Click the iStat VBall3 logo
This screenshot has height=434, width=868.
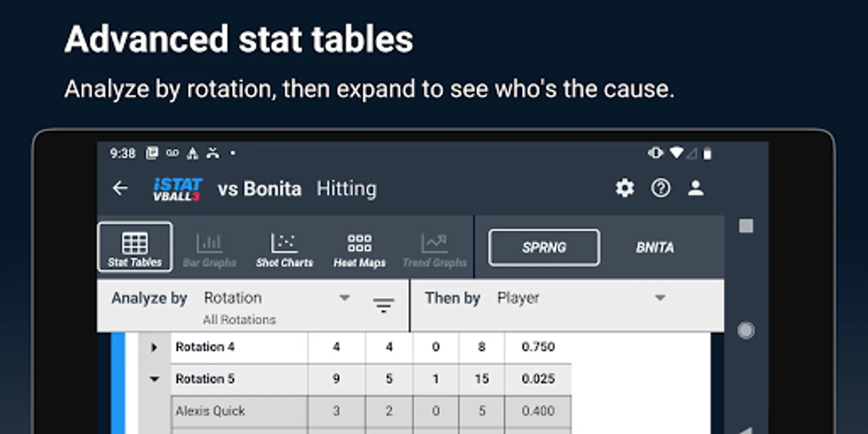[176, 189]
